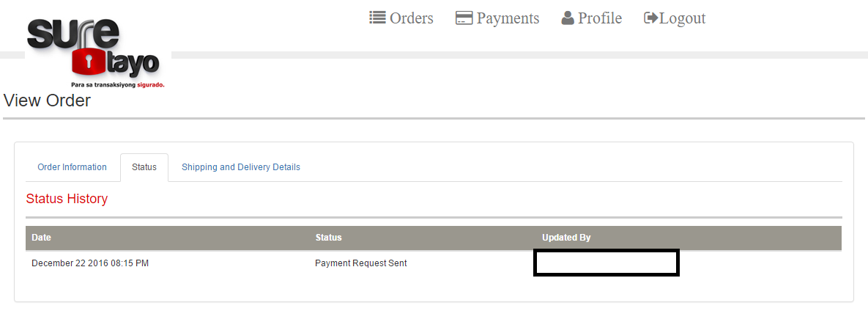
Task: Click the Status History heading
Action: tap(67, 199)
